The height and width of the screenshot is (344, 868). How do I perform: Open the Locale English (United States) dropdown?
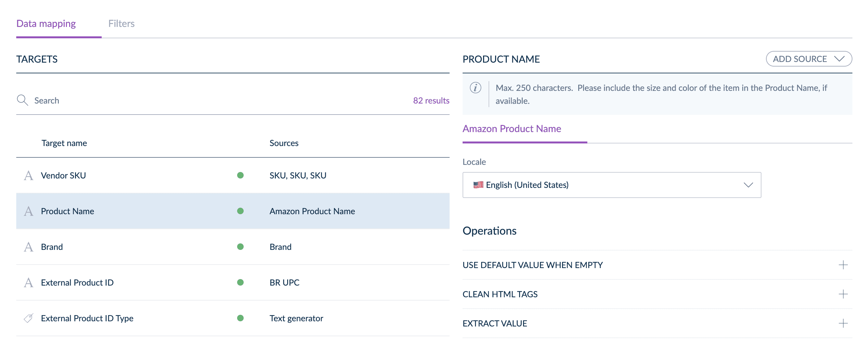[x=612, y=185]
